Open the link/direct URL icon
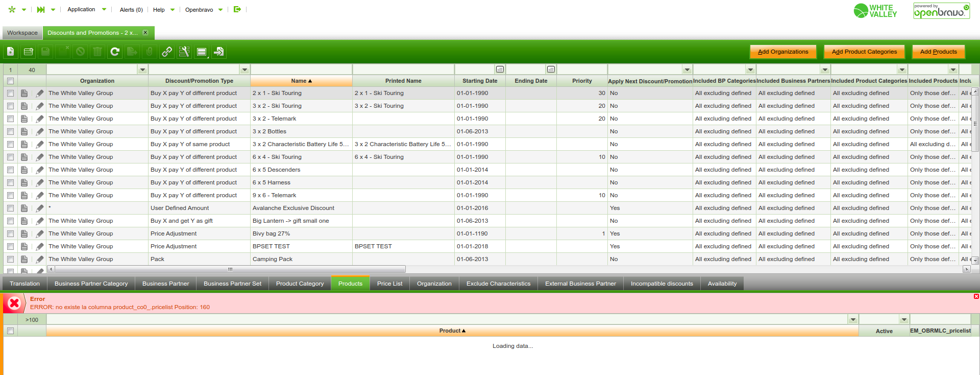The width and height of the screenshot is (980, 375). tap(167, 52)
